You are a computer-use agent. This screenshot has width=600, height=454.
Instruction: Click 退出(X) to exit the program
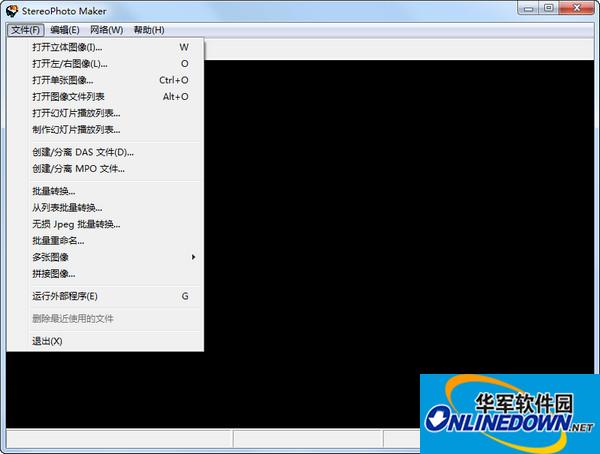[x=105, y=341]
